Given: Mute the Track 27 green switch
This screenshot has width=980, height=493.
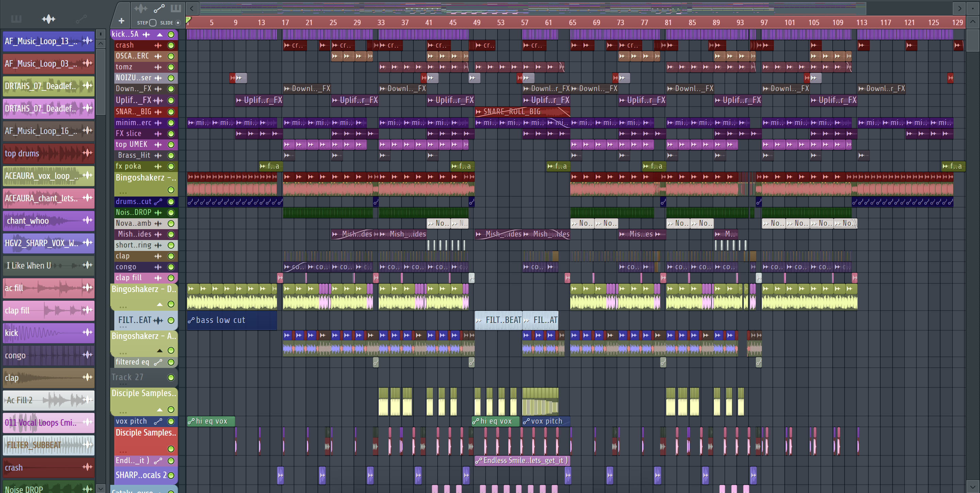Looking at the screenshot, I should click(x=171, y=377).
